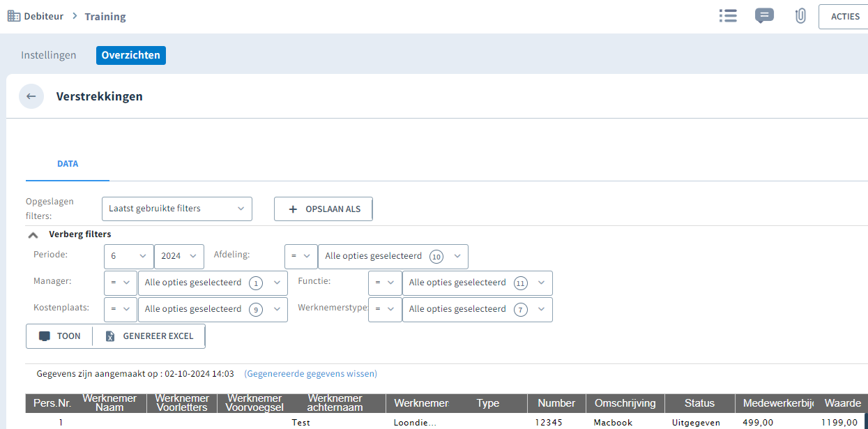Select the cell reading Uitgegeven
The width and height of the screenshot is (868, 429).
pyautogui.click(x=696, y=423)
